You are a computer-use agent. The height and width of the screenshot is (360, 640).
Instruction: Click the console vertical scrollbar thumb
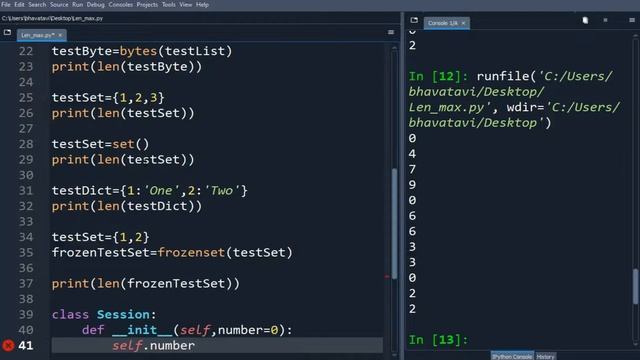point(636,287)
